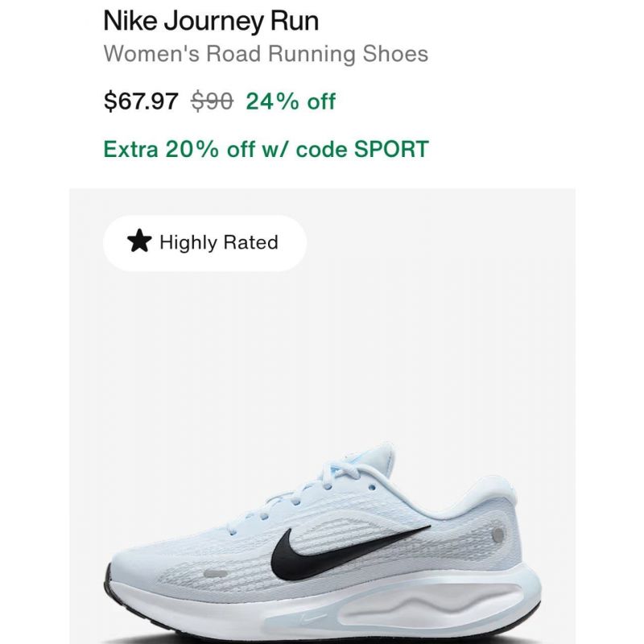Tap the Highly Rated text label
Viewport: 644px width, 644px height.
[219, 242]
